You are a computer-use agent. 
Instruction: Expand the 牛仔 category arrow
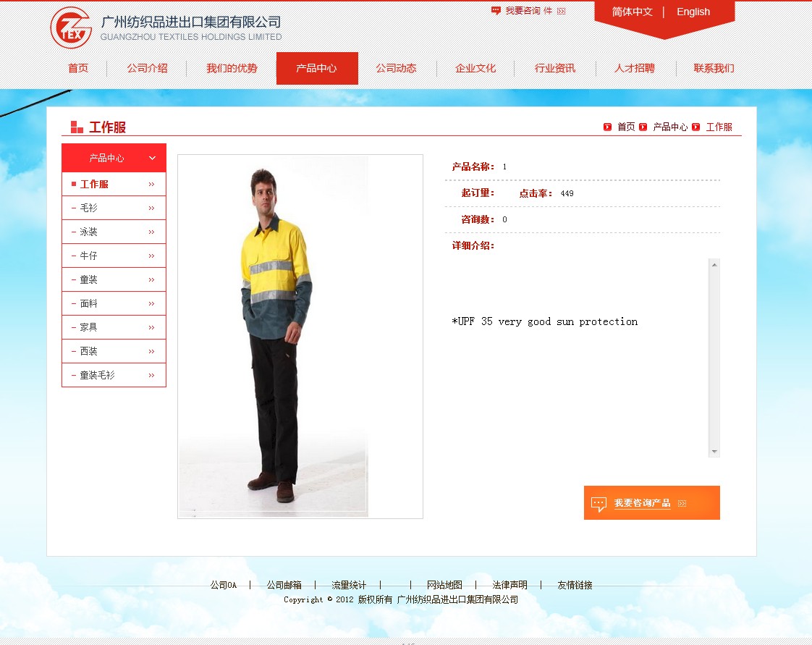[x=151, y=256]
